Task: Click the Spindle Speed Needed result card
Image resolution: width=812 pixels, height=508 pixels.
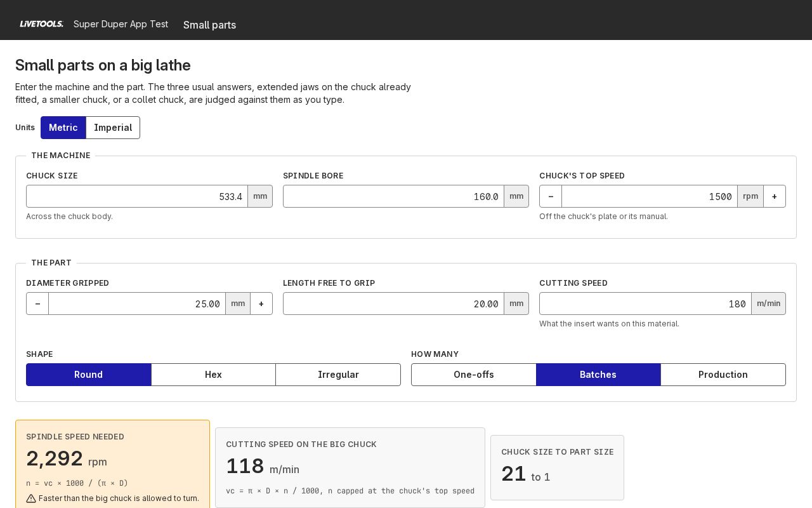Action: tap(112, 464)
